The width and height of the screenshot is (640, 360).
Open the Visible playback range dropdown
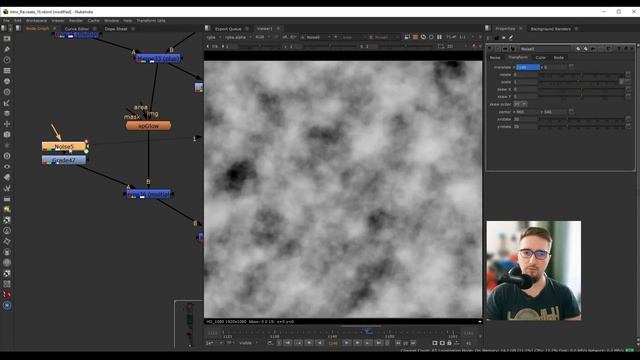[x=248, y=343]
